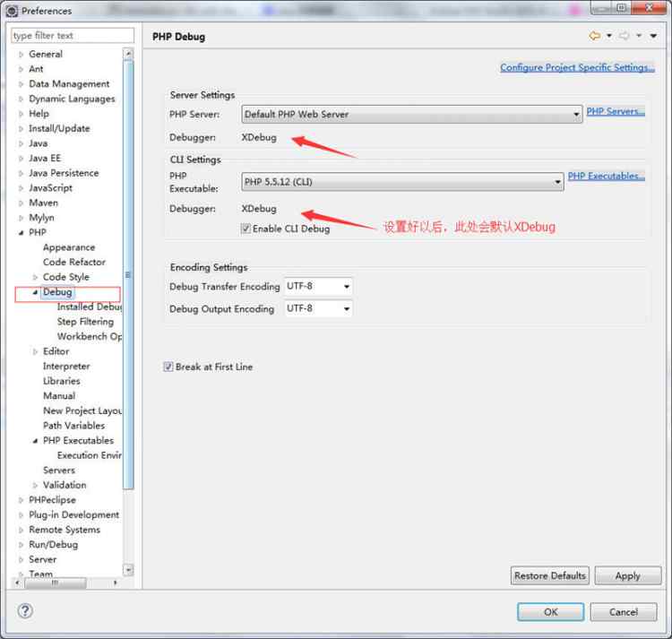Click the tree horizontal scrollbar thumb

pos(56,583)
